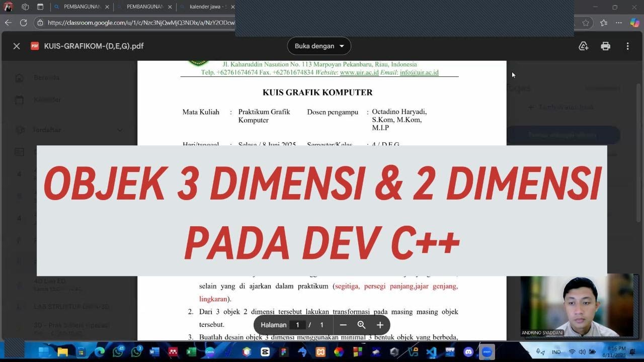This screenshot has width=644, height=362.
Task: Click the IND language indicator in the tray
Action: pyautogui.click(x=556, y=352)
